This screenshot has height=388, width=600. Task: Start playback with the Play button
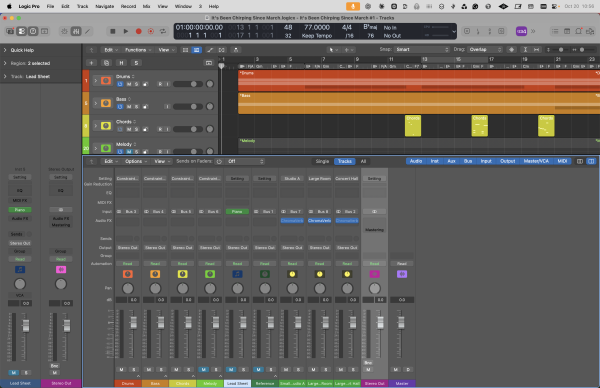click(126, 31)
